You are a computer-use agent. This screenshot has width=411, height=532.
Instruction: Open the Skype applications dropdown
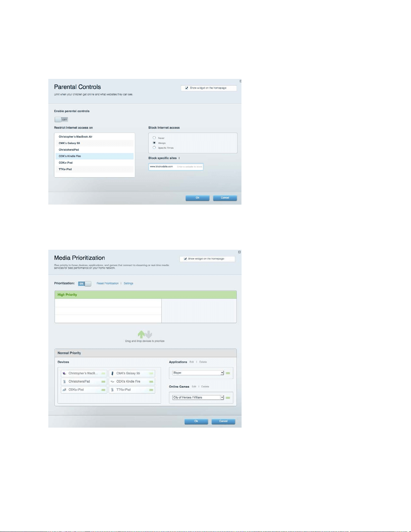click(x=198, y=373)
